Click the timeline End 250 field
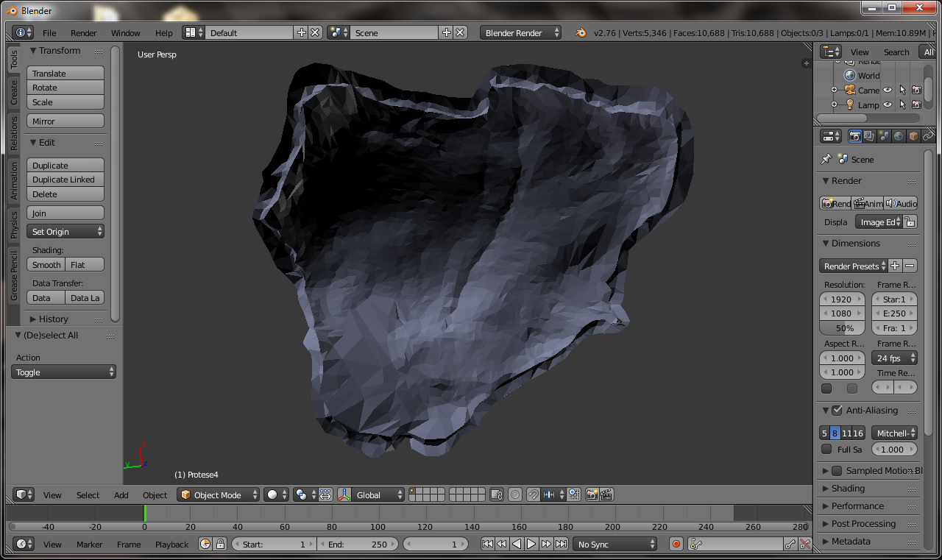The width and height of the screenshot is (942, 560). pyautogui.click(x=358, y=544)
